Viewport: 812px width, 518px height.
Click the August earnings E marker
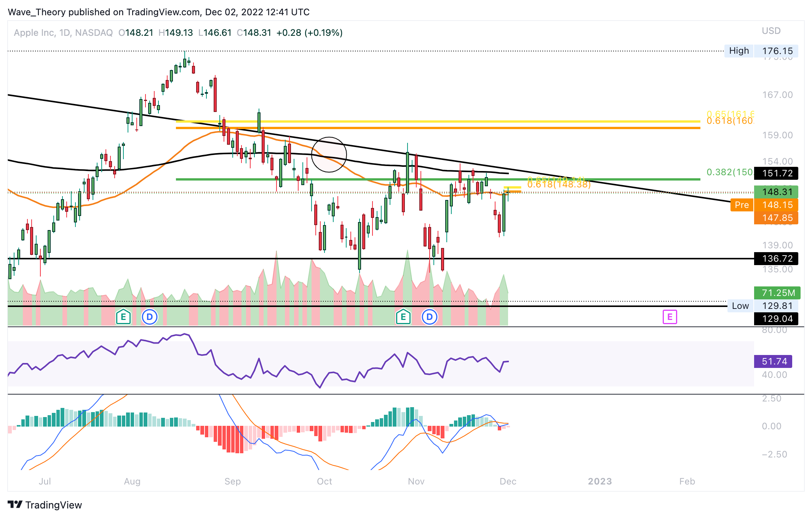coord(123,317)
